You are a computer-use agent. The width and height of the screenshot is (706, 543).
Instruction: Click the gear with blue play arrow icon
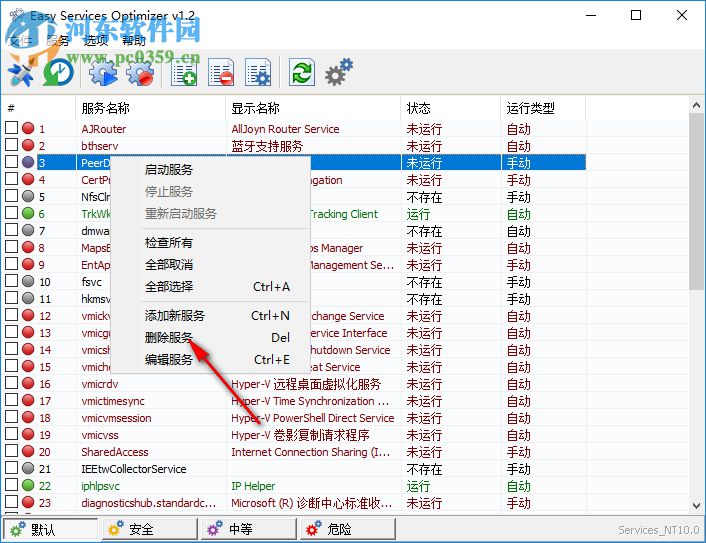[103, 72]
